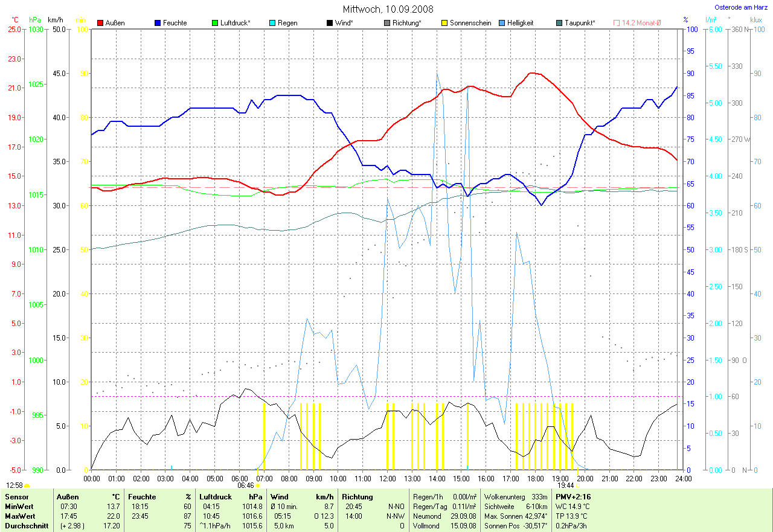Click the PMV+2:16 header cell
This screenshot has width=773, height=532.
pos(573,496)
